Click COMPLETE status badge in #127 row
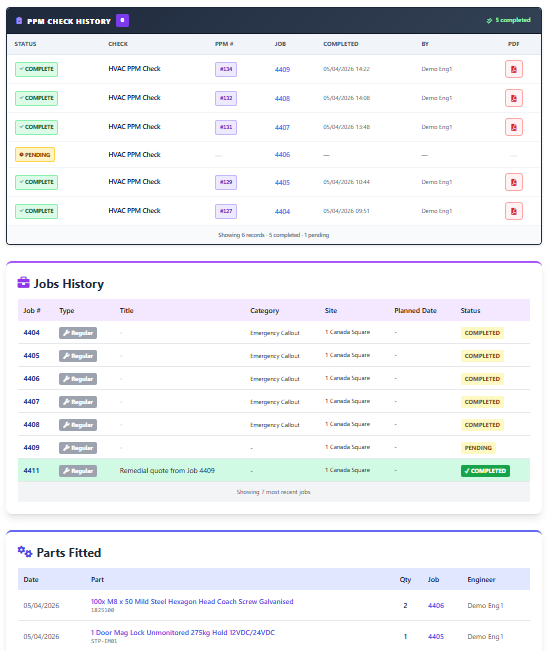The height and width of the screenshot is (651, 550). 37,211
